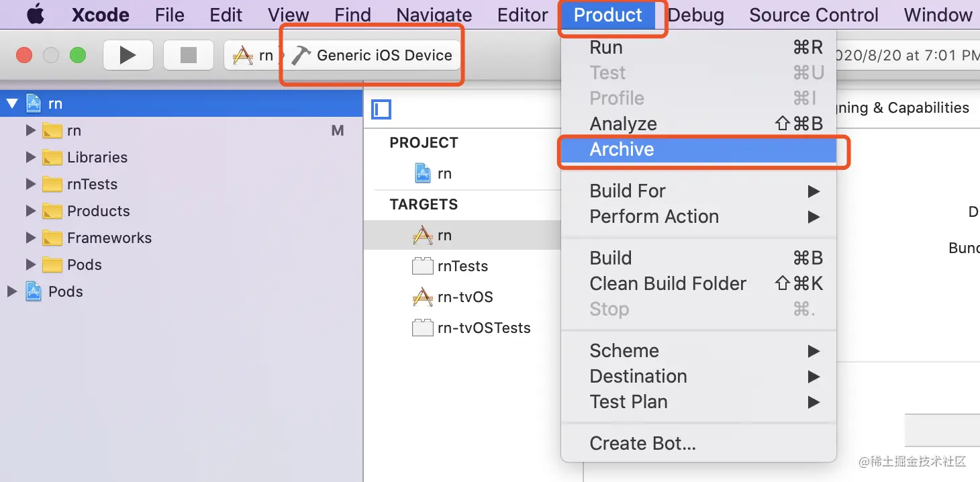The image size is (980, 482).
Task: Click the Stop square button in toolbar
Action: pyautogui.click(x=189, y=55)
